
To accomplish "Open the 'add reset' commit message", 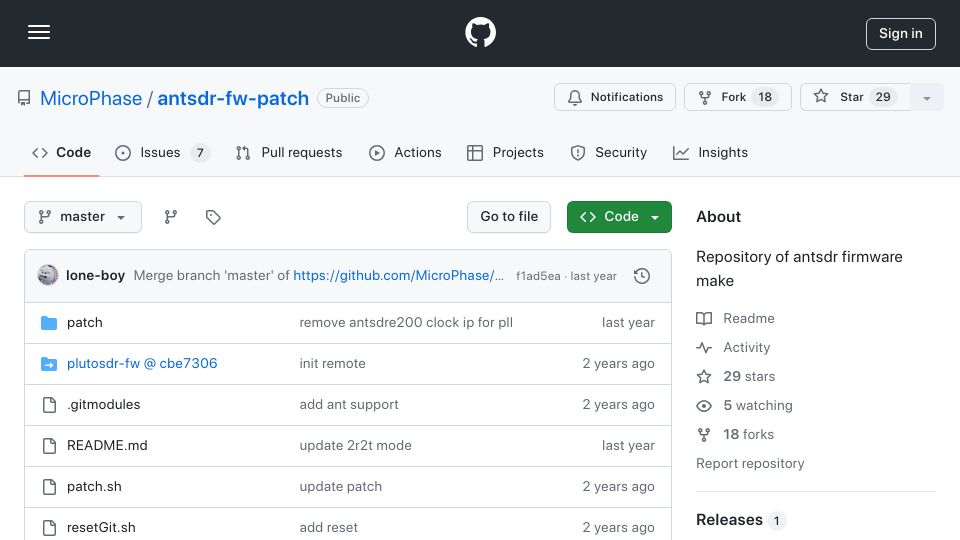I will tap(329, 527).
